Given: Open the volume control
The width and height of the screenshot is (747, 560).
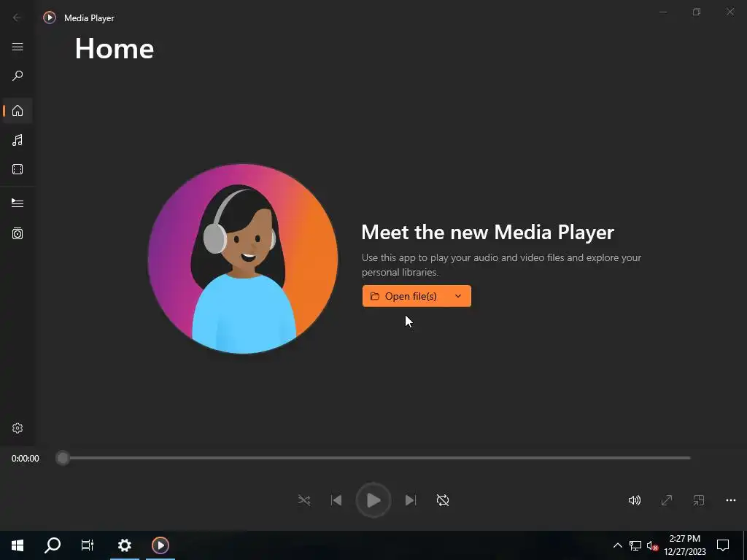Looking at the screenshot, I should pyautogui.click(x=635, y=500).
